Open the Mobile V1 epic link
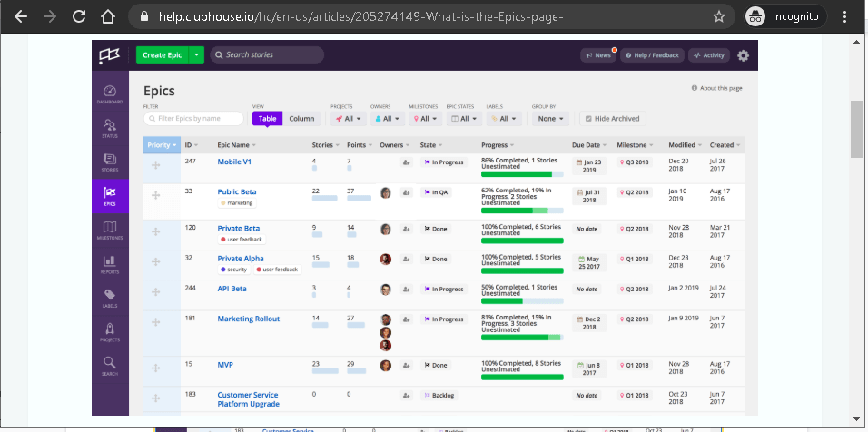 point(234,162)
